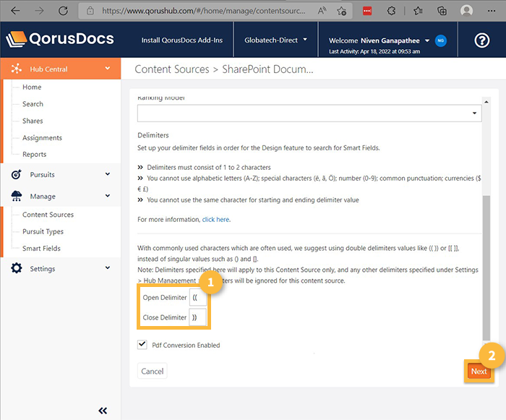Open the Ranking Model dropdown

pyautogui.click(x=309, y=113)
